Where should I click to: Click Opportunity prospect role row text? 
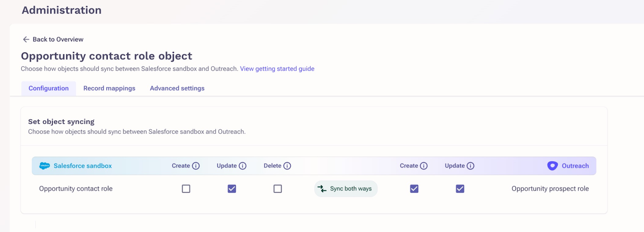[x=550, y=189]
